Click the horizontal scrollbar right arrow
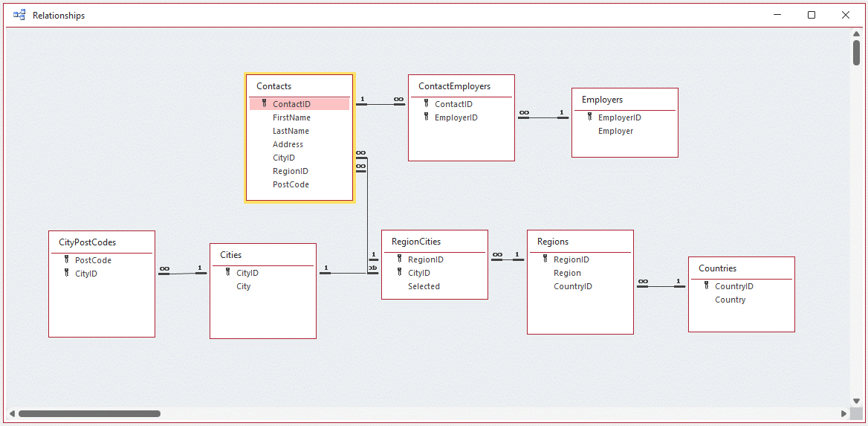The height and width of the screenshot is (426, 868). click(x=843, y=413)
